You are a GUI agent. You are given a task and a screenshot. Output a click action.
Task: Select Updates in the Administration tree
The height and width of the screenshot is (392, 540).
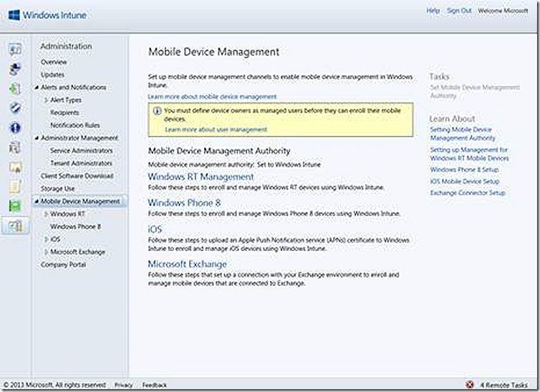point(52,74)
